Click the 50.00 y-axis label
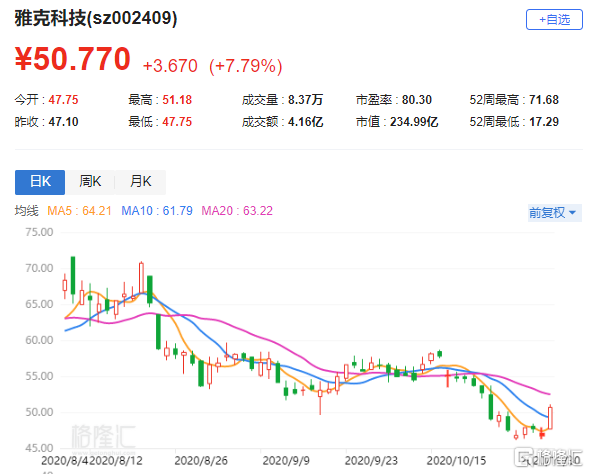The width and height of the screenshot is (589, 474). tap(39, 412)
